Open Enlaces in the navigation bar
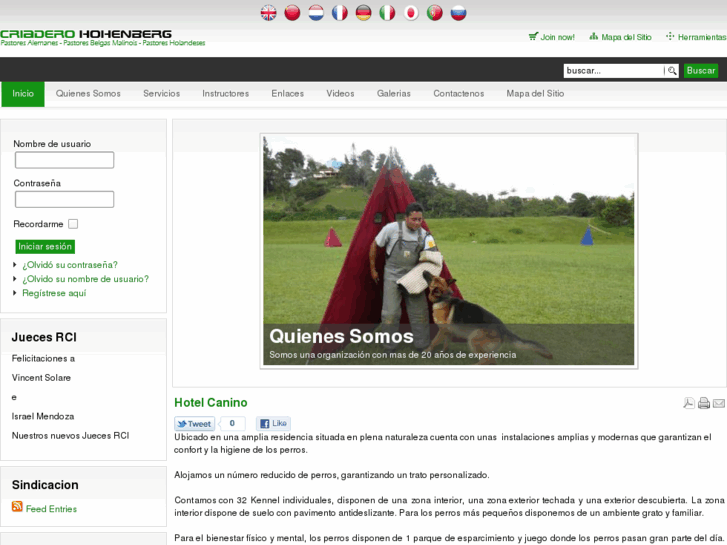Screen dimensions: 727x545 (287, 94)
